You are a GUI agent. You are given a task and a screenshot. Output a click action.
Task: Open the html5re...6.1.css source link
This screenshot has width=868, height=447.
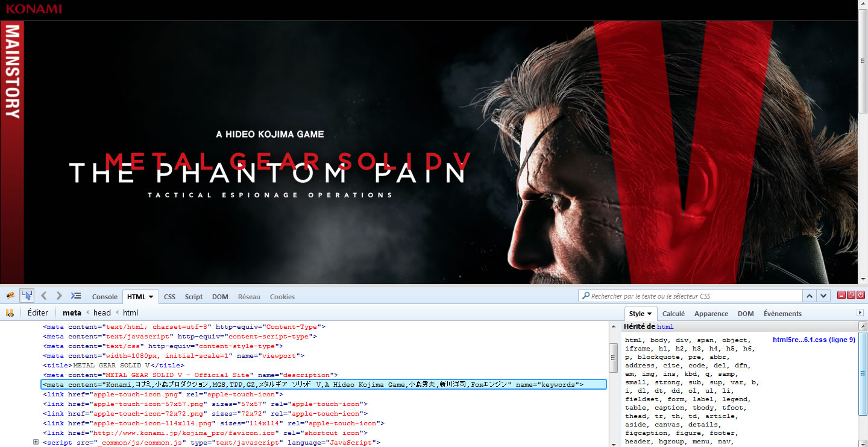pos(814,340)
